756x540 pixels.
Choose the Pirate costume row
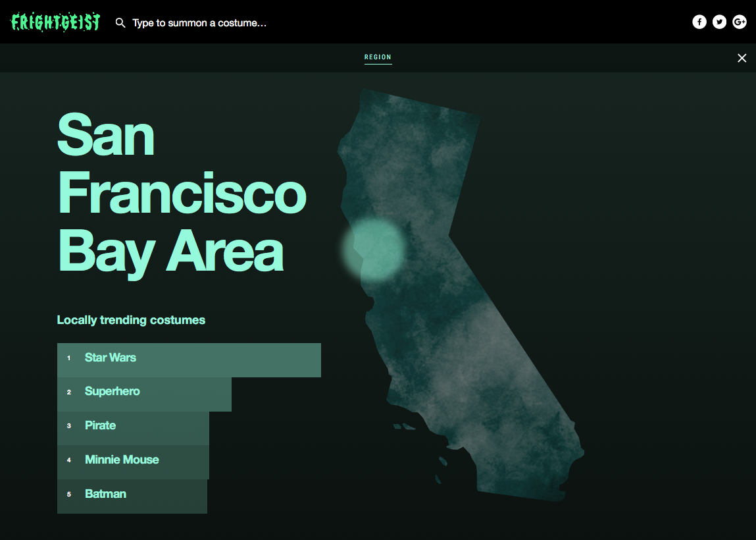click(x=101, y=425)
